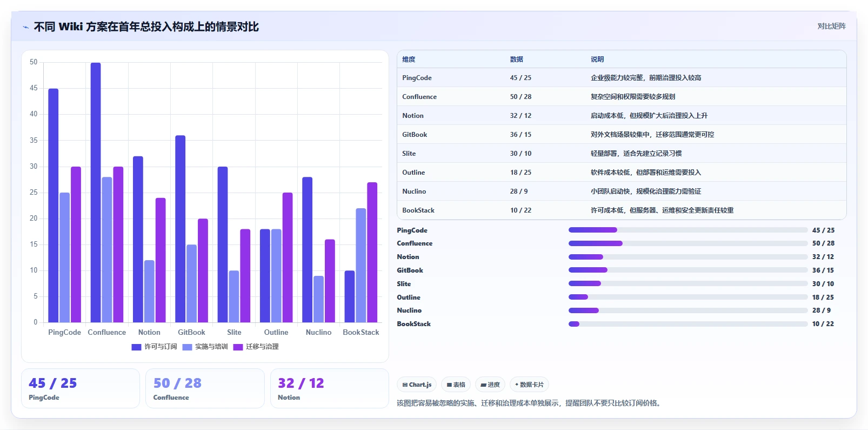Image resolution: width=868 pixels, height=430 pixels.
Task: Click the 数据 column header
Action: pyautogui.click(x=517, y=59)
